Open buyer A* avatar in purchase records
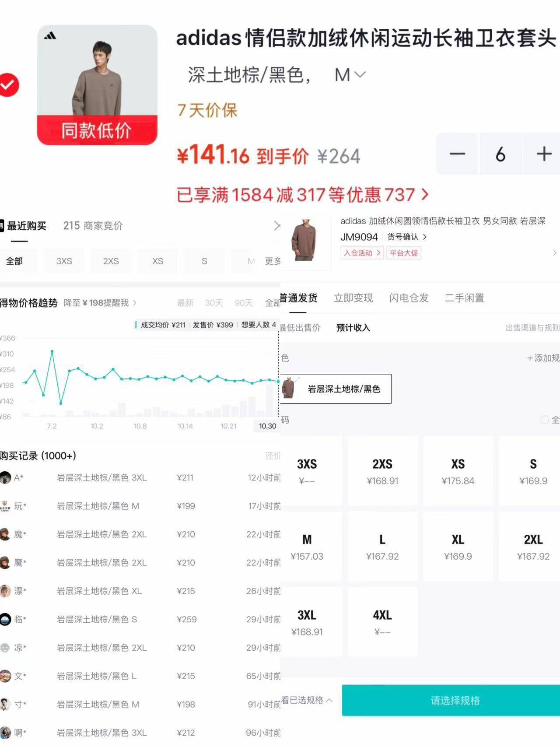The width and height of the screenshot is (560, 747). coord(5,477)
